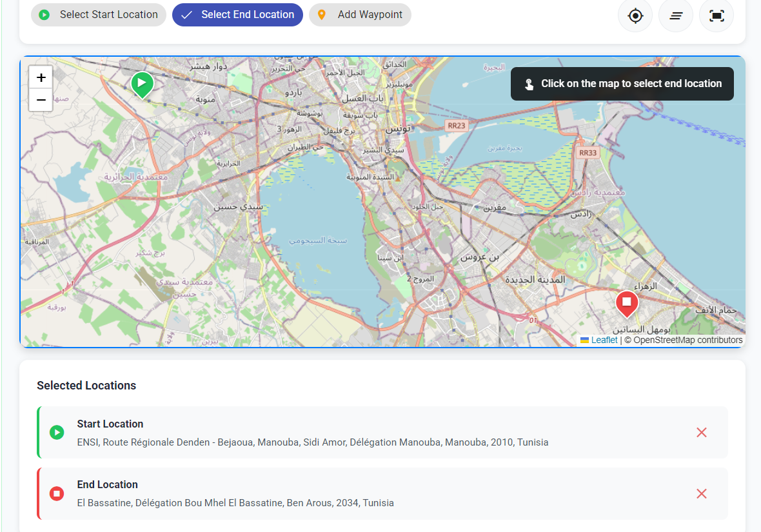The image size is (761, 532).
Task: Remove the End Location with X
Action: tap(702, 493)
